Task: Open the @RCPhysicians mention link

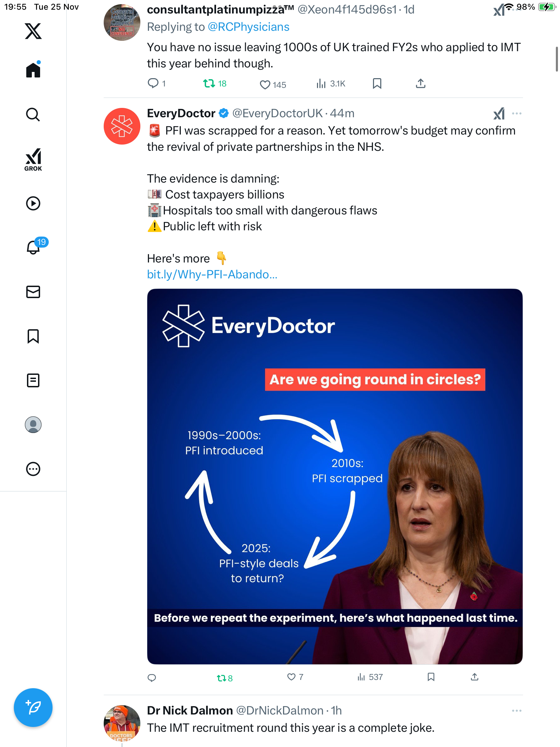Action: tap(249, 27)
